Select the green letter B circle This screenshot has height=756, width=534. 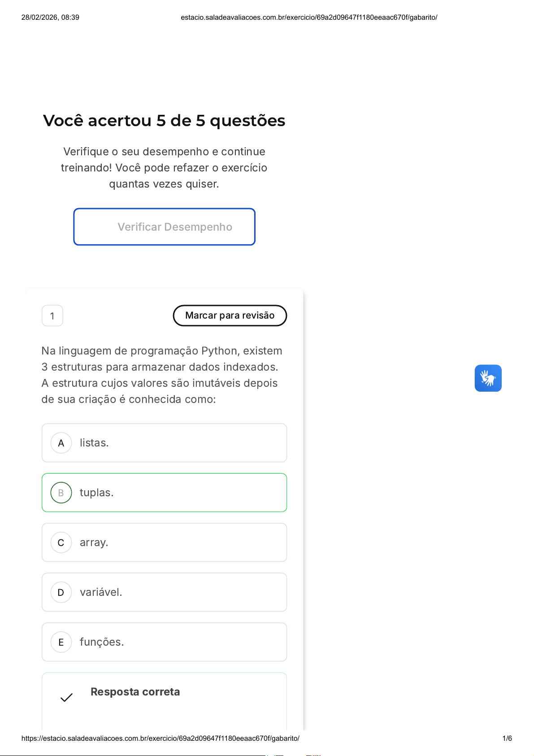pos(61,493)
